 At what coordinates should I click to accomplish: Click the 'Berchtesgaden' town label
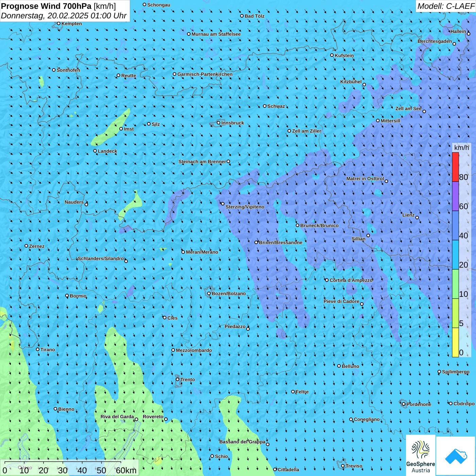tap(435, 41)
